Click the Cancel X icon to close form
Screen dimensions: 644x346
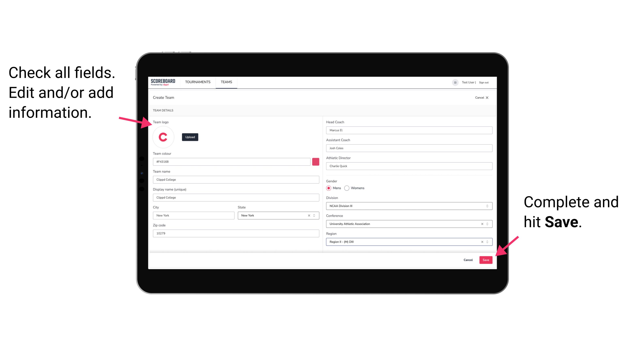click(x=488, y=98)
